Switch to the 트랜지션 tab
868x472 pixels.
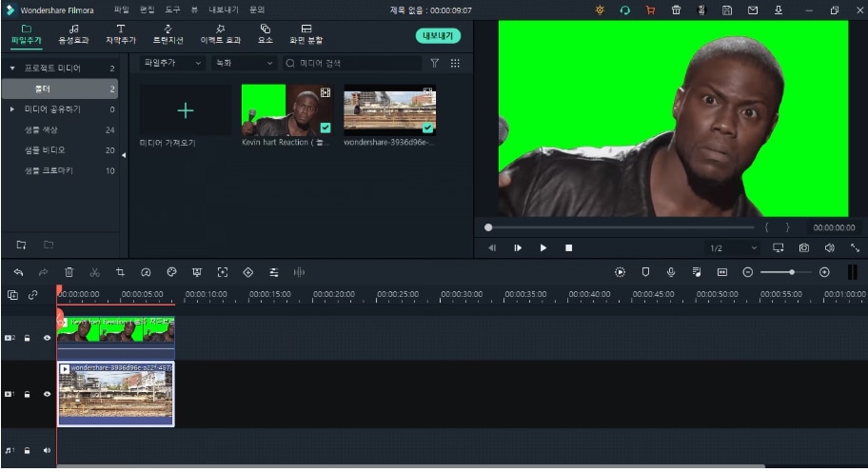[168, 34]
